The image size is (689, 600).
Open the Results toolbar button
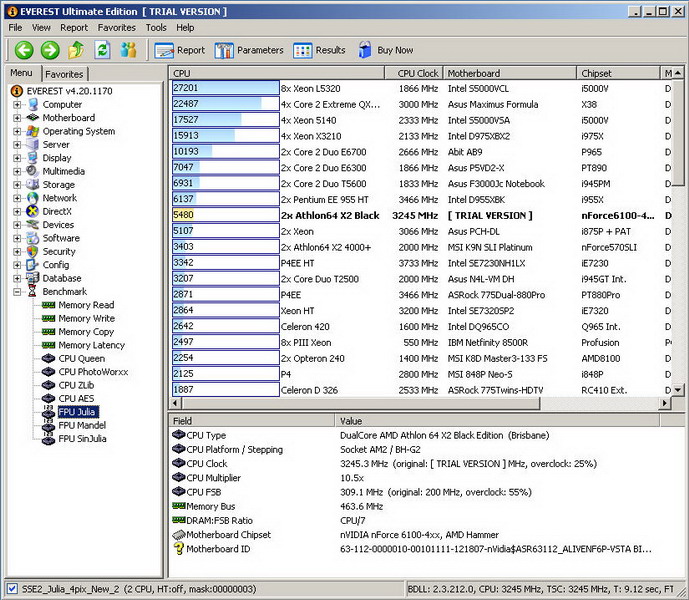point(320,50)
